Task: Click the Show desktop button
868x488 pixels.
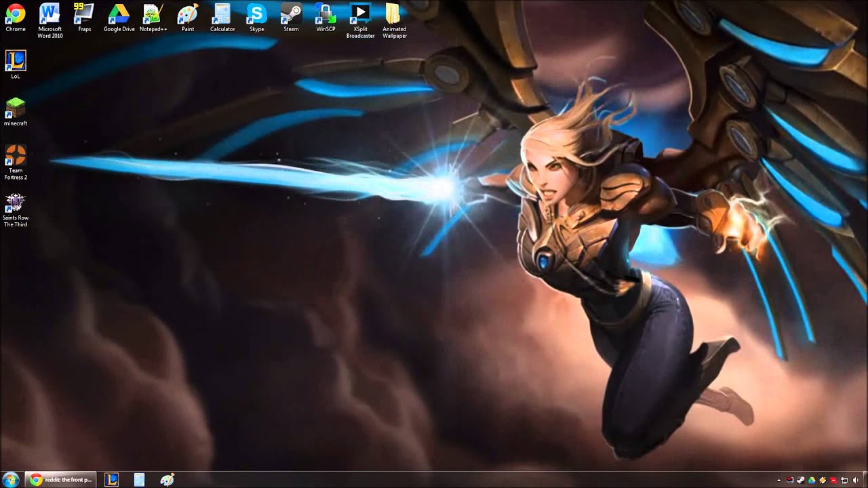Action: pos(865,480)
